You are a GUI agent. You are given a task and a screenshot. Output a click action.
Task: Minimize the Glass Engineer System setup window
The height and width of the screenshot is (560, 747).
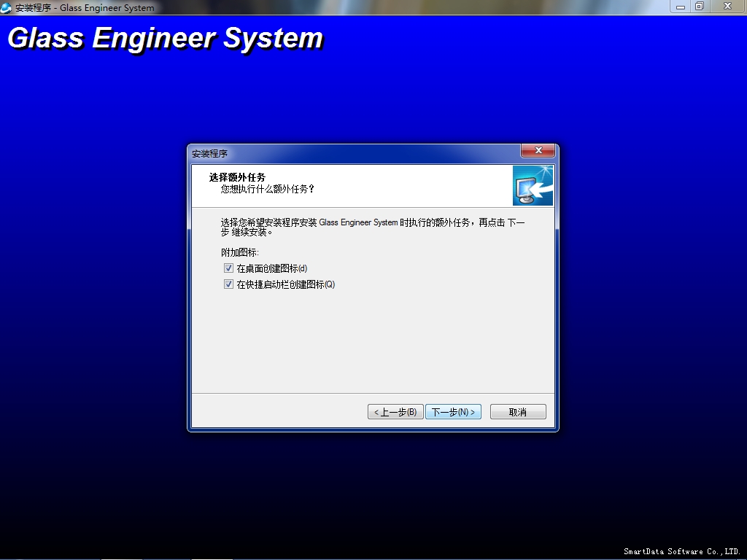tap(681, 7)
